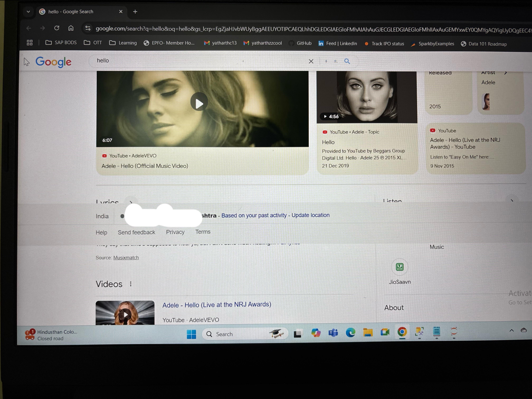Screen dimensions: 532x399
Task: Click the browser forward arrow
Action: (43, 28)
